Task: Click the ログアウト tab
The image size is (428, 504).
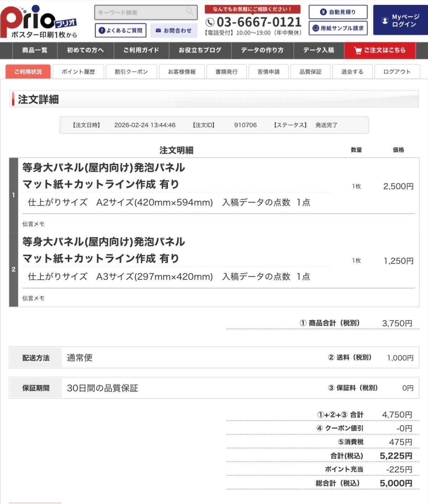Action: tap(397, 72)
